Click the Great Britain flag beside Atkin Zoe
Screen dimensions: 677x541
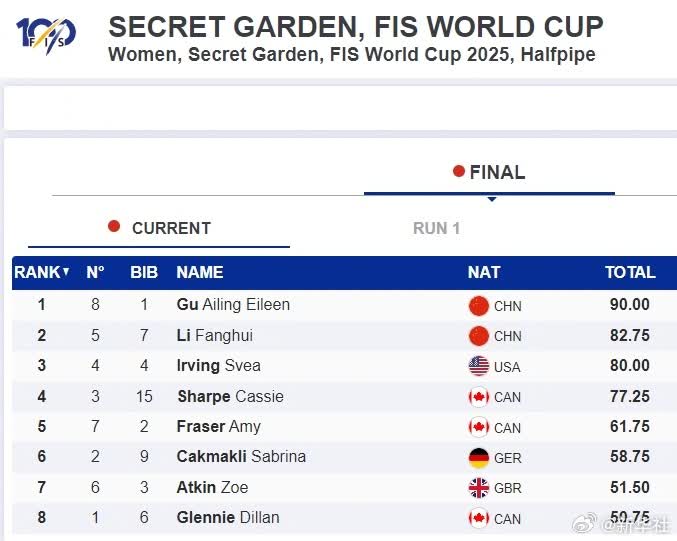[x=479, y=488]
